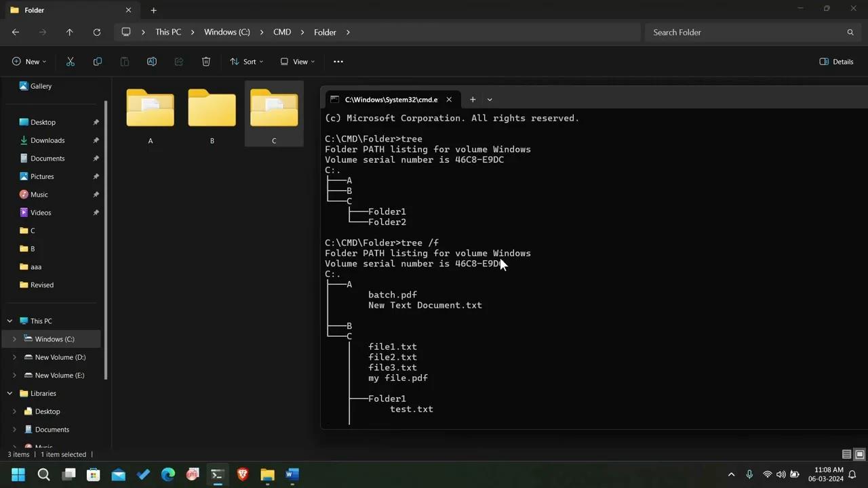The height and width of the screenshot is (488, 868).
Task: Delete folder C via the toolbar trash icon
Action: (x=205, y=62)
